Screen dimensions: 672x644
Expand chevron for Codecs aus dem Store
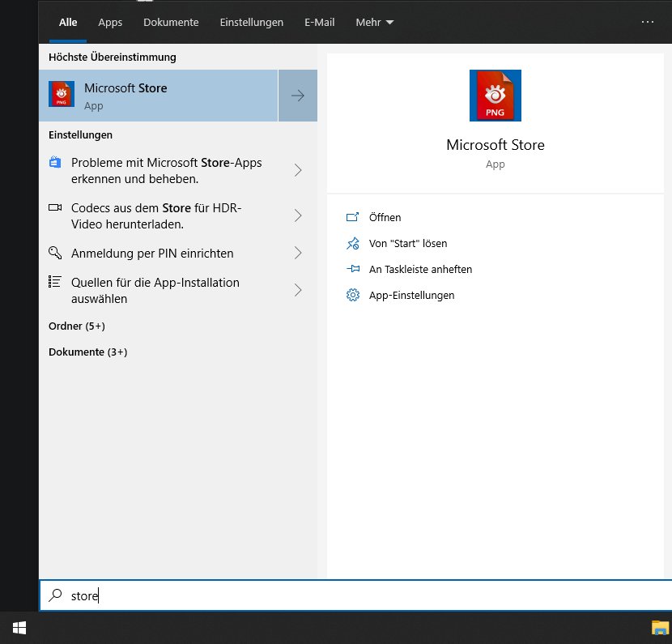pyautogui.click(x=298, y=215)
